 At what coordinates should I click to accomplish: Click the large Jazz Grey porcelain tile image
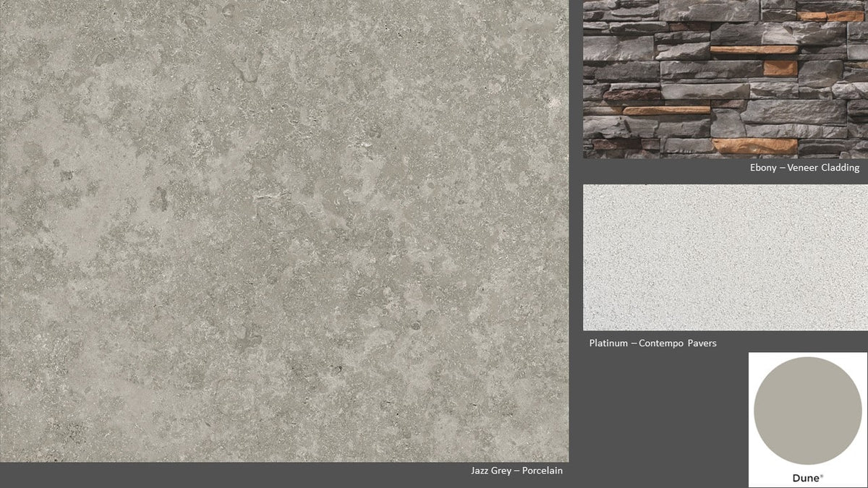click(284, 231)
